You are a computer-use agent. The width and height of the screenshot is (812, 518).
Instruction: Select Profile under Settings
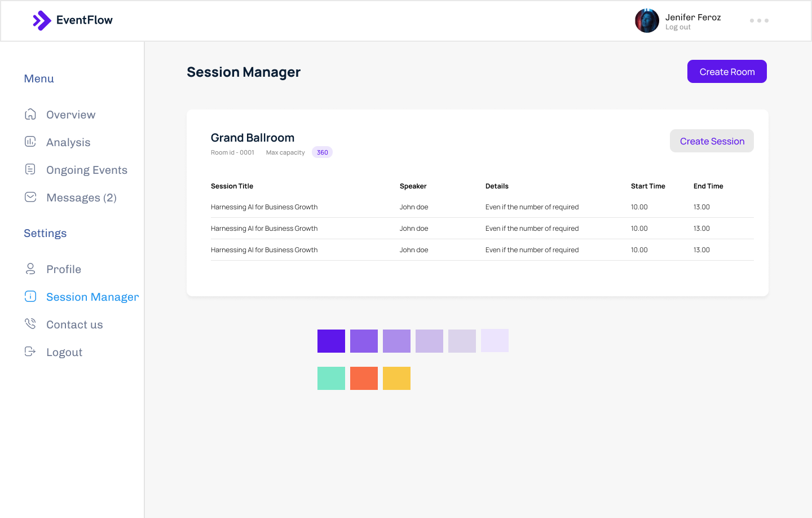(x=64, y=269)
